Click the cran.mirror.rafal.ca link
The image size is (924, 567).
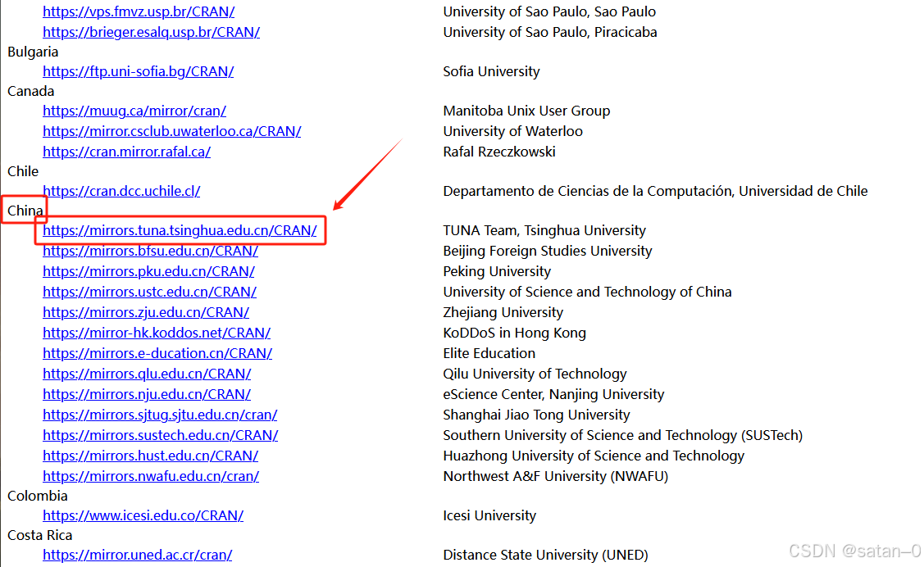[x=127, y=152]
